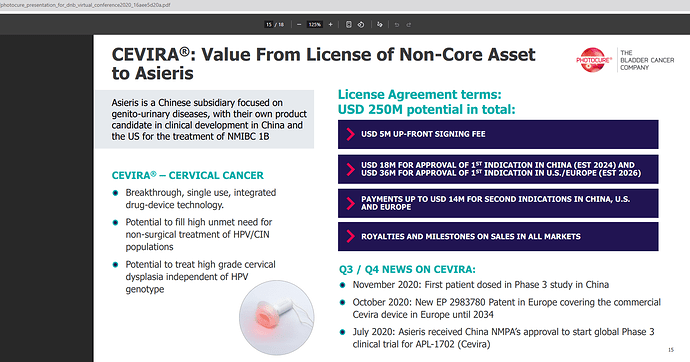Image resolution: width=690 pixels, height=362 pixels.
Task: Click the Asieris description gray box
Action: (x=205, y=119)
